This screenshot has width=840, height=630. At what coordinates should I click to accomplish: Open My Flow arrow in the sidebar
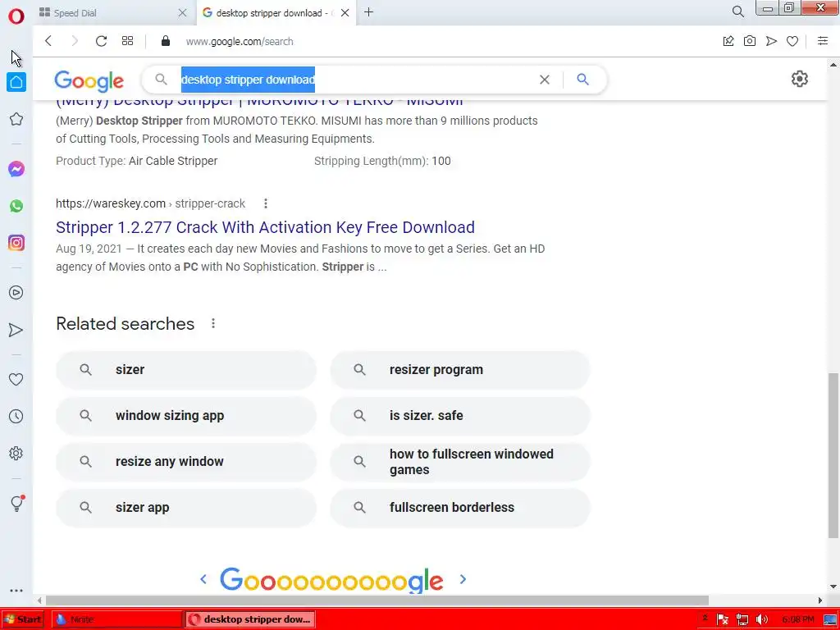[x=16, y=330]
